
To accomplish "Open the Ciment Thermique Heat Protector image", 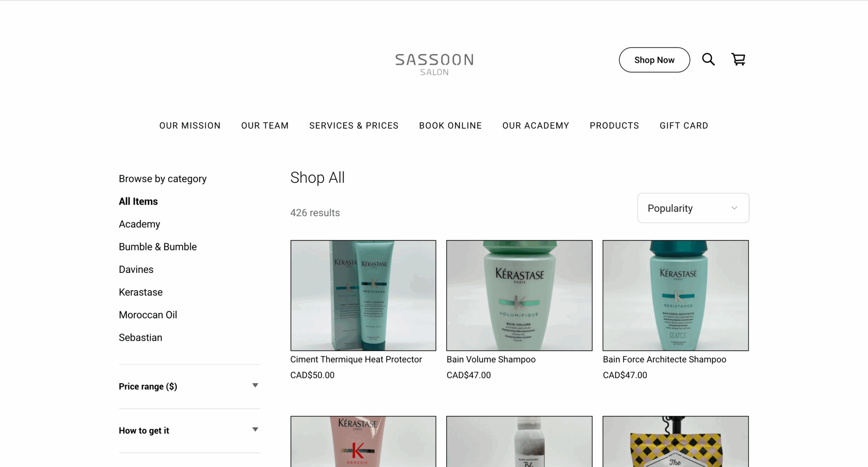I will (363, 295).
